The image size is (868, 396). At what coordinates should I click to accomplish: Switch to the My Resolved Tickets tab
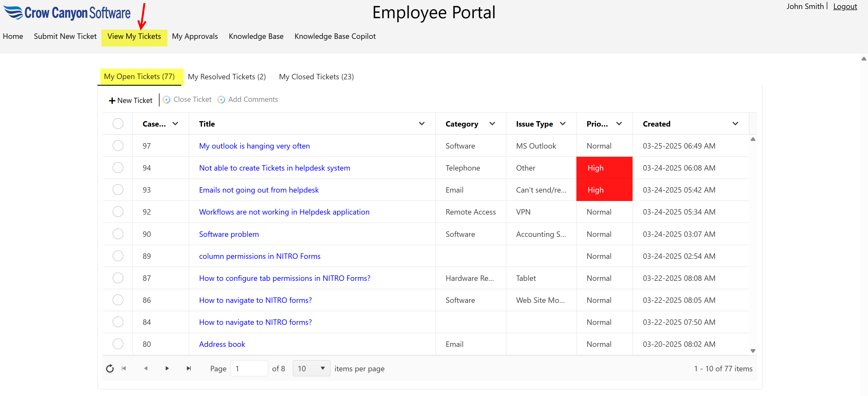(x=227, y=77)
